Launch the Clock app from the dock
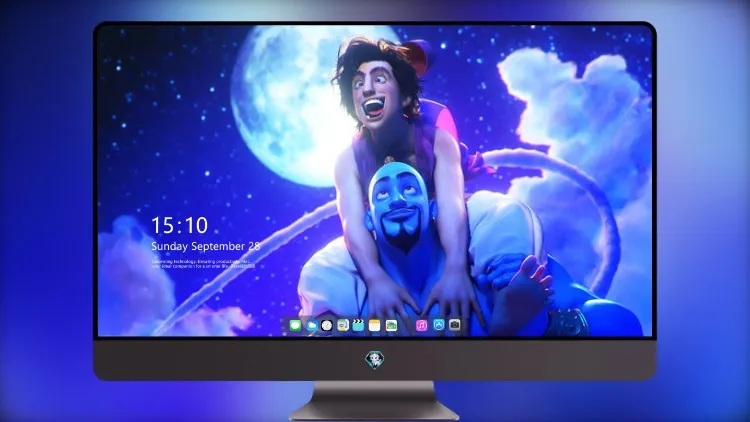750x422 pixels. (x=327, y=325)
